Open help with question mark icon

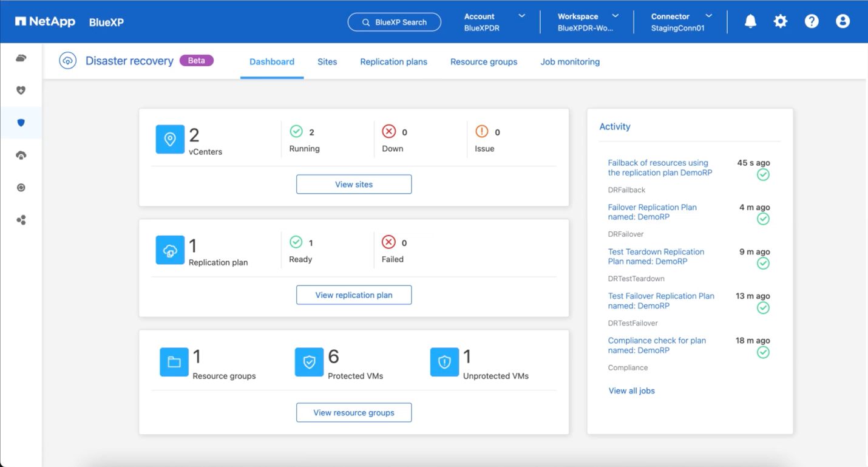point(812,22)
